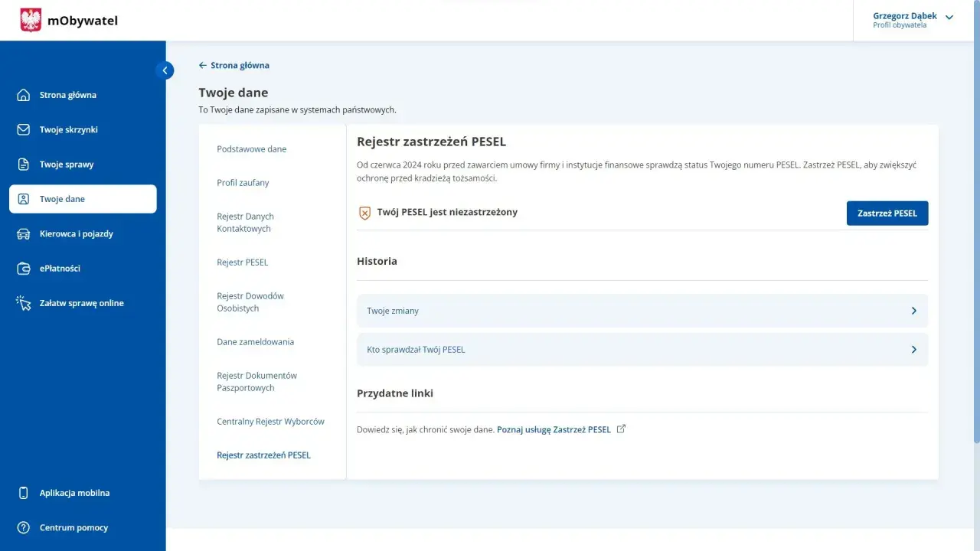Expand the Twoje zmiany history row

point(642,311)
